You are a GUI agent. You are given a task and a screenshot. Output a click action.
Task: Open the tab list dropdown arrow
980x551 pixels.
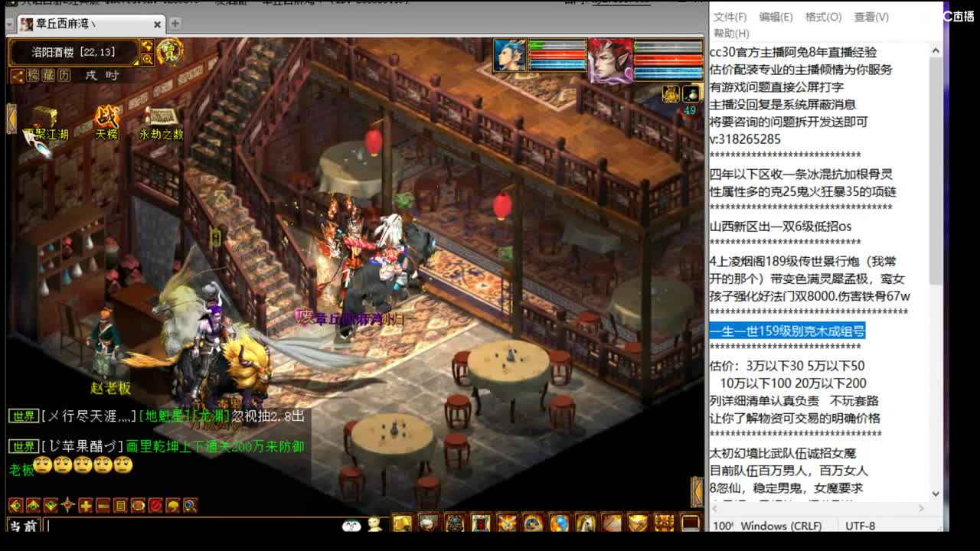click(x=9, y=24)
